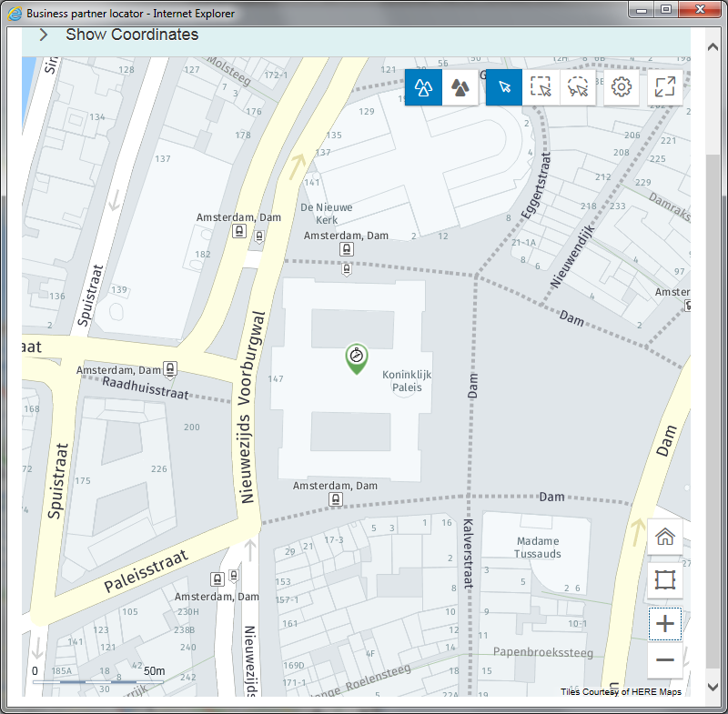Click the Show Coordinates heading
The image size is (728, 714).
click(x=132, y=35)
